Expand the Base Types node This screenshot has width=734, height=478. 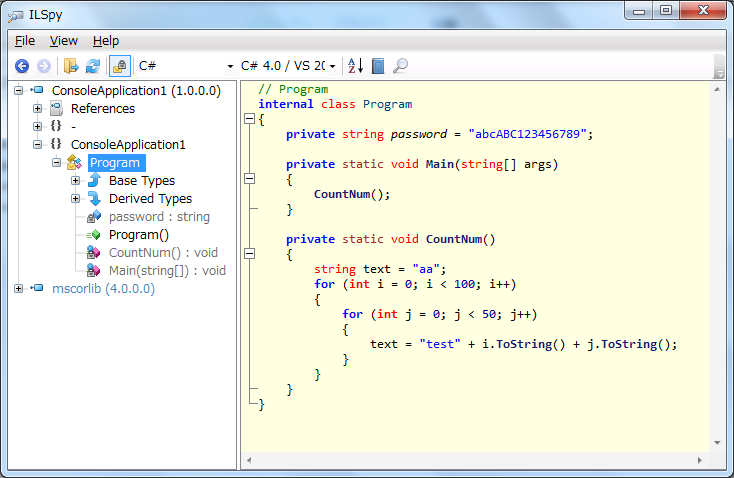tap(75, 181)
